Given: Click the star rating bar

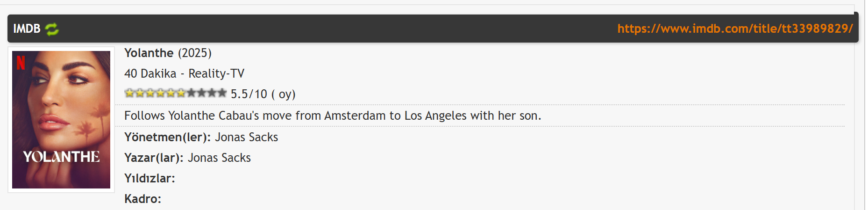Looking at the screenshot, I should click(176, 93).
